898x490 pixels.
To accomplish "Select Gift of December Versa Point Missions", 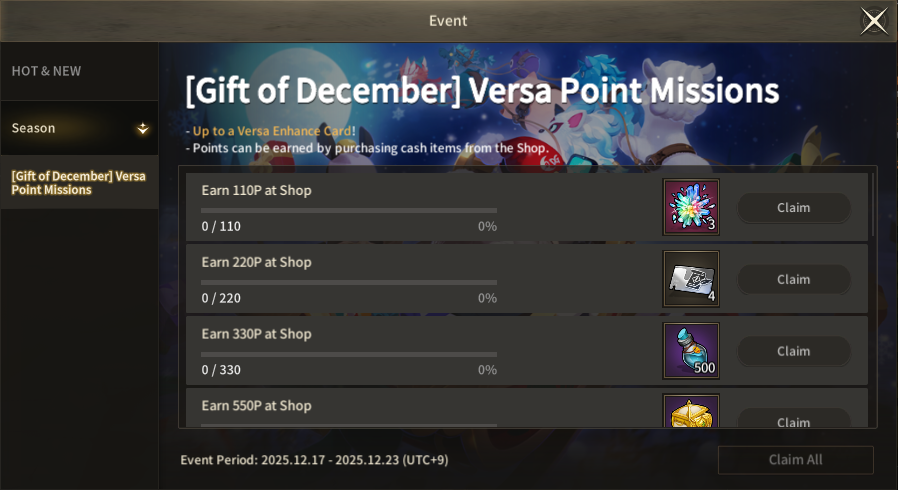I will [78, 183].
